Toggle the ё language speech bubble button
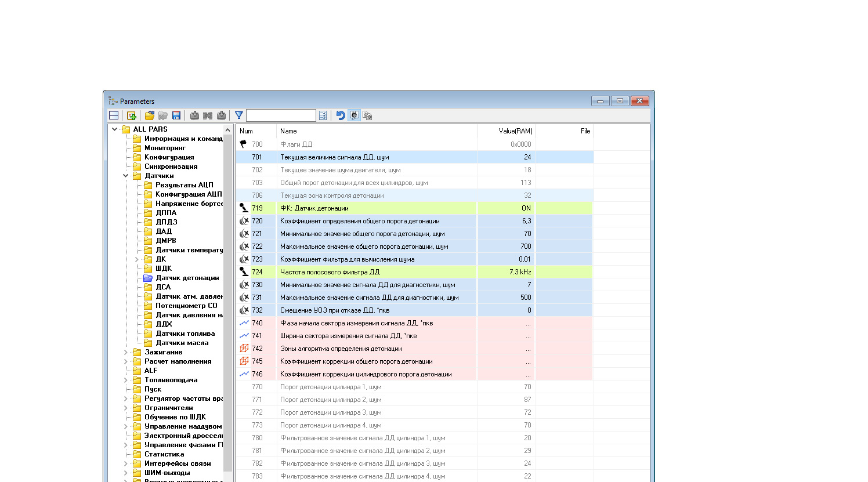Image resolution: width=868 pixels, height=482 pixels. click(354, 115)
